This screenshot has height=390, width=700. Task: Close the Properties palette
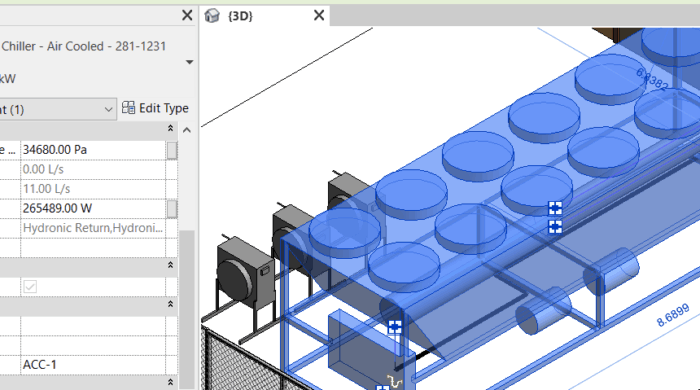pyautogui.click(x=187, y=16)
